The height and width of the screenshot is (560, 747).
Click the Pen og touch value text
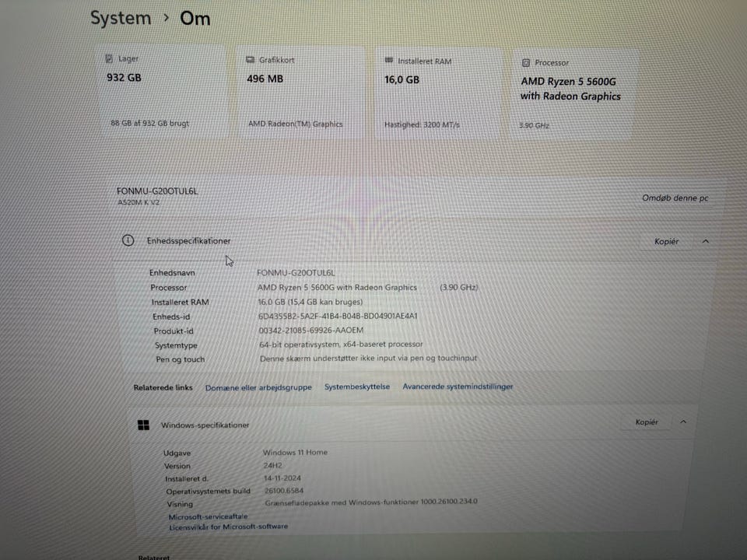click(x=368, y=358)
